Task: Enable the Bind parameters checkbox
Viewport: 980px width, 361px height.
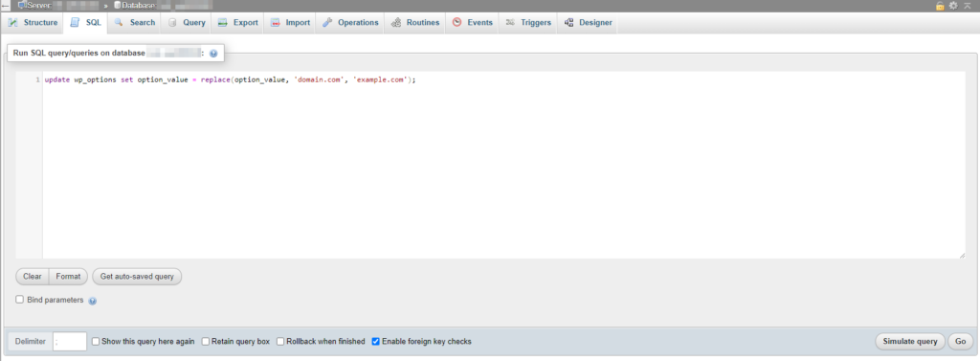Action: (20, 300)
